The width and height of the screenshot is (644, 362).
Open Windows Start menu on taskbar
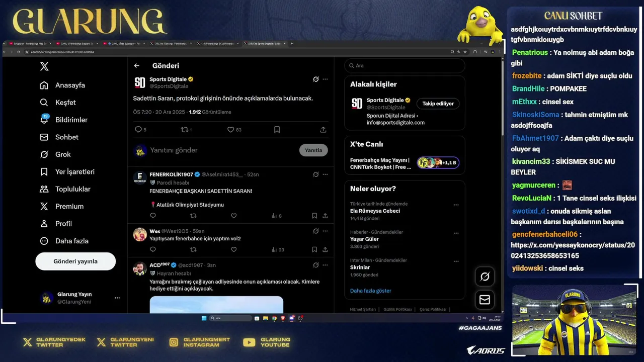[x=204, y=318]
